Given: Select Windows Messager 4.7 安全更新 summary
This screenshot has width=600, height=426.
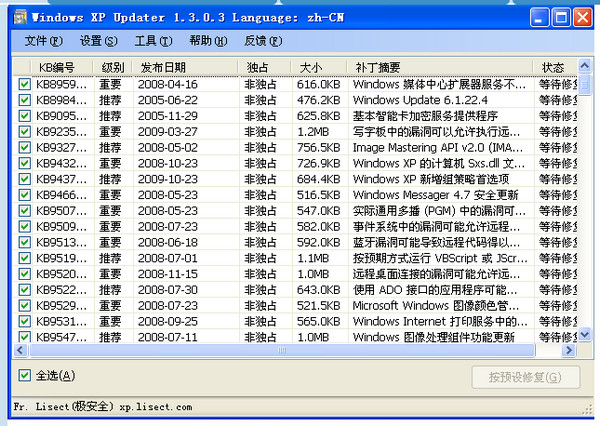Looking at the screenshot, I should [435, 195].
